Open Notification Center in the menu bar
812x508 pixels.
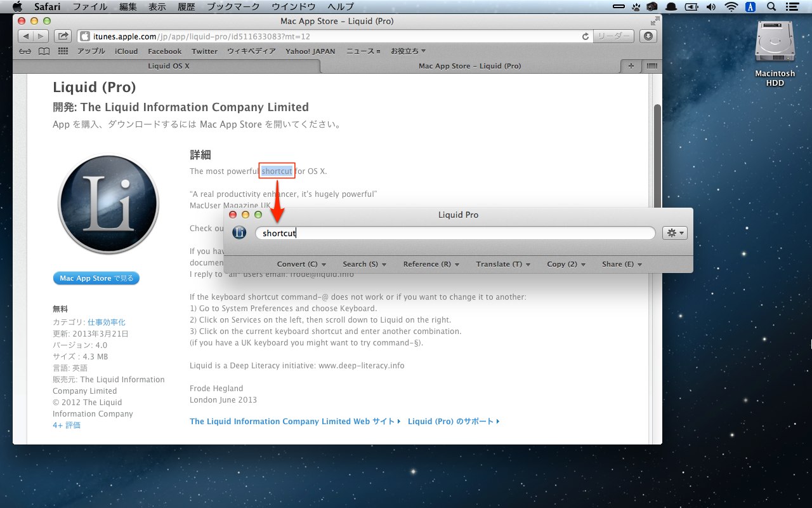click(x=790, y=7)
